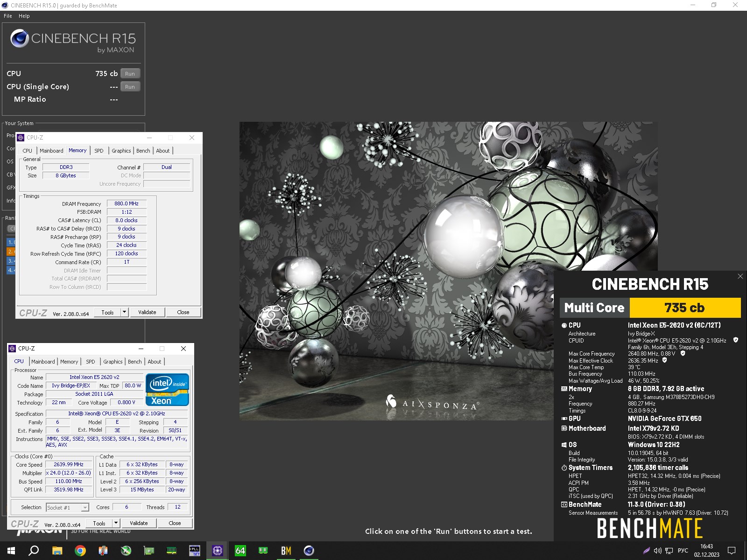This screenshot has width=747, height=560.
Task: Switch to CPU tab in upper CPU-Z window
Action: pyautogui.click(x=28, y=151)
